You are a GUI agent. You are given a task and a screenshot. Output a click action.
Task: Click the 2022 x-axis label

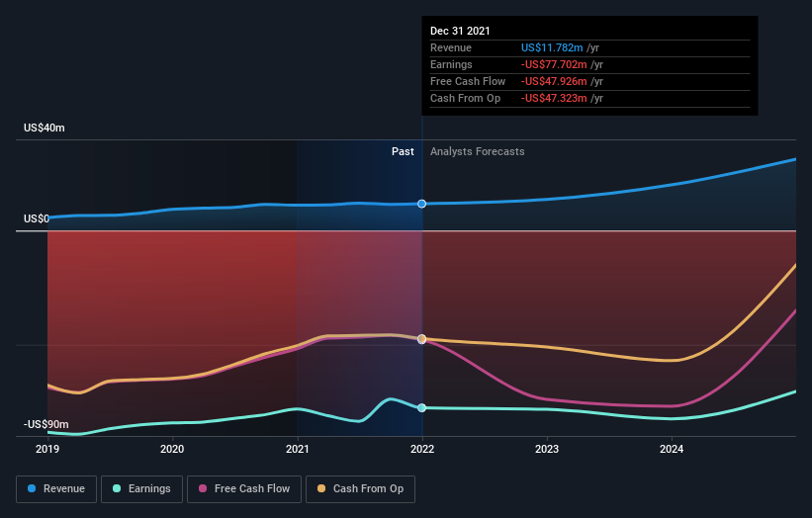(422, 449)
